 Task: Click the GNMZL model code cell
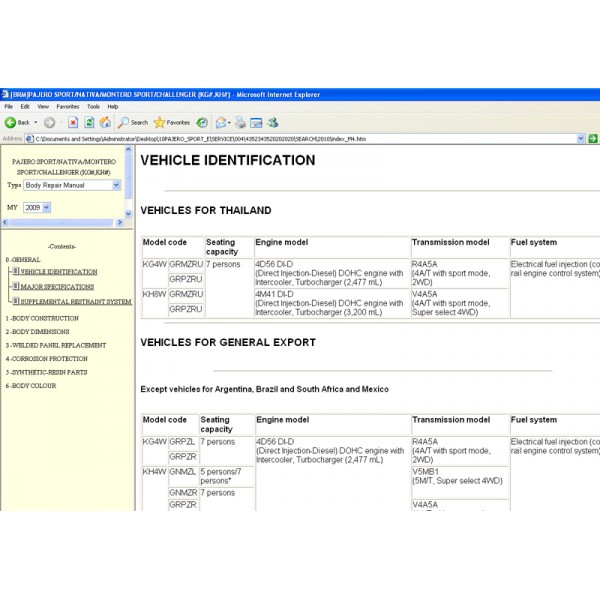(x=183, y=476)
